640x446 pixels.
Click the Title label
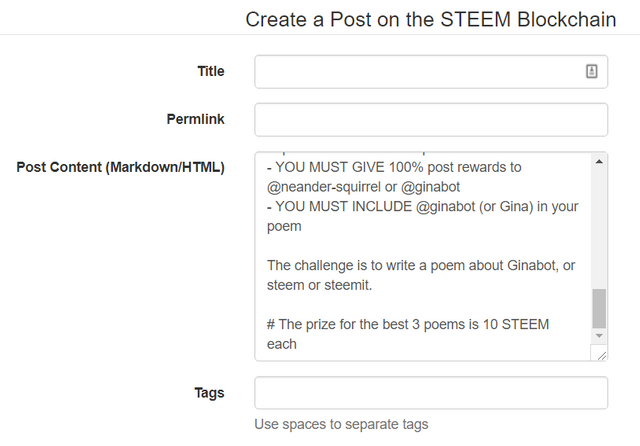[x=211, y=72]
